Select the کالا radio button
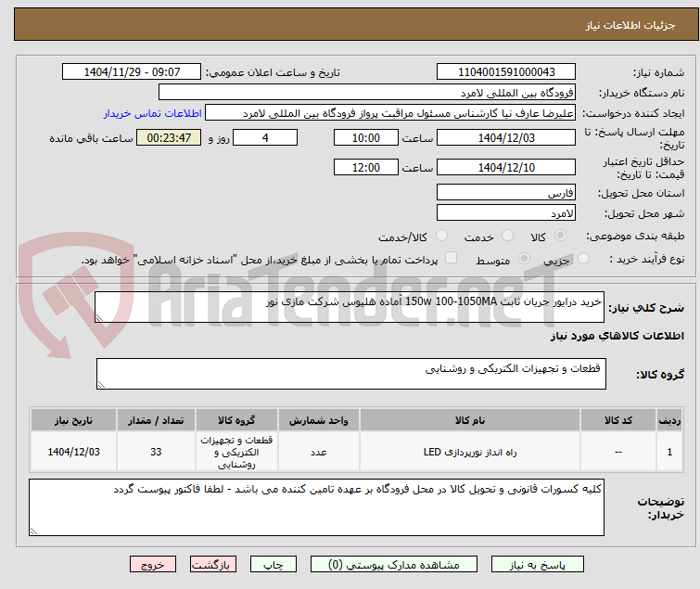700x589 pixels. (x=560, y=236)
